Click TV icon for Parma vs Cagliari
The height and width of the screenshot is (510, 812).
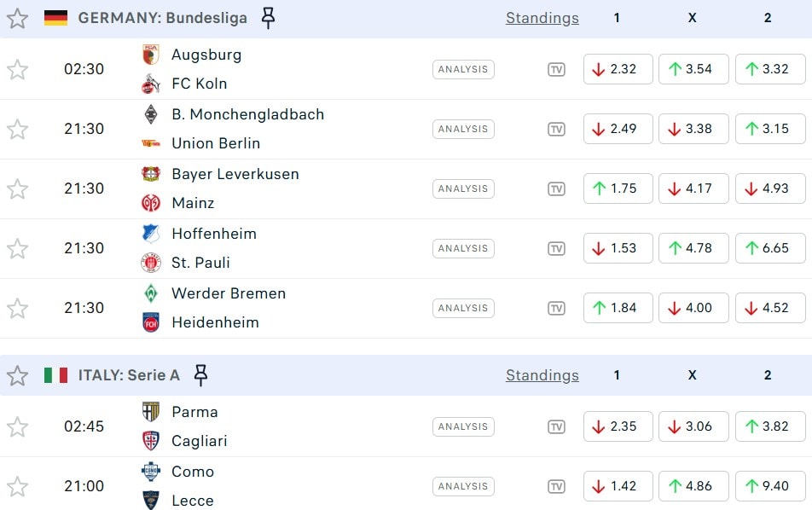556,426
